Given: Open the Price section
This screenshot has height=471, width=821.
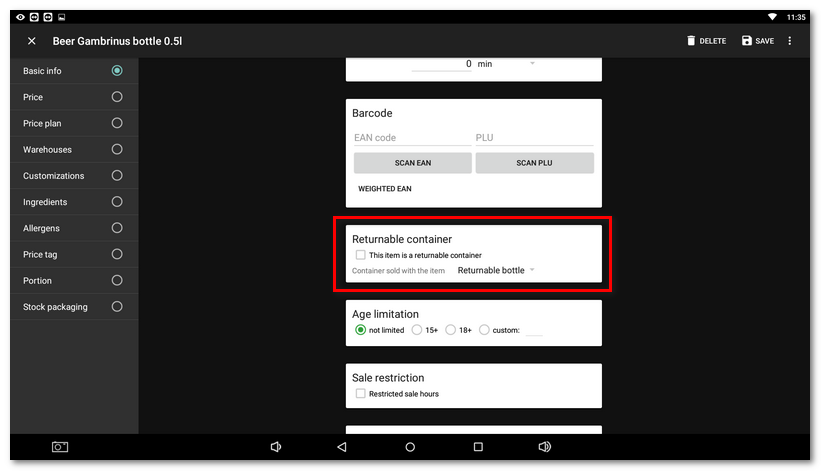Looking at the screenshot, I should tap(74, 97).
